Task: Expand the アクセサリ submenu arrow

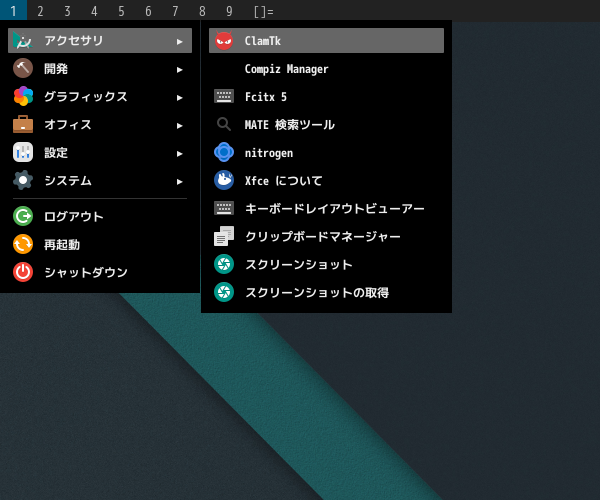Action: (x=179, y=41)
